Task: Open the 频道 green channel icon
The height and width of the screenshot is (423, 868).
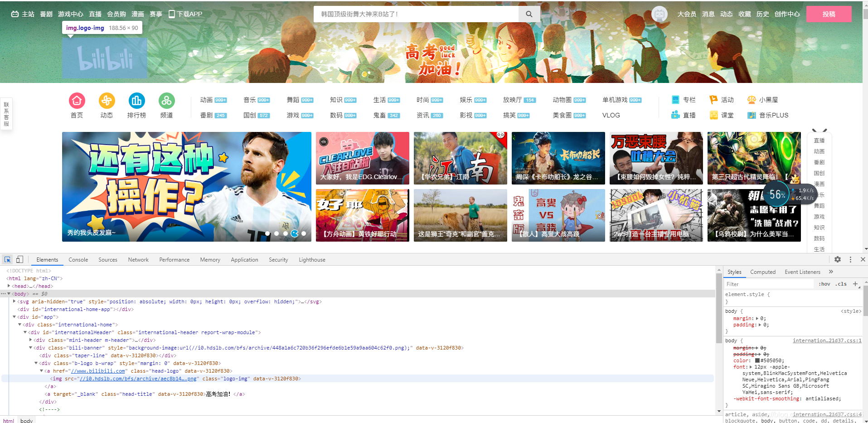Action: [167, 101]
